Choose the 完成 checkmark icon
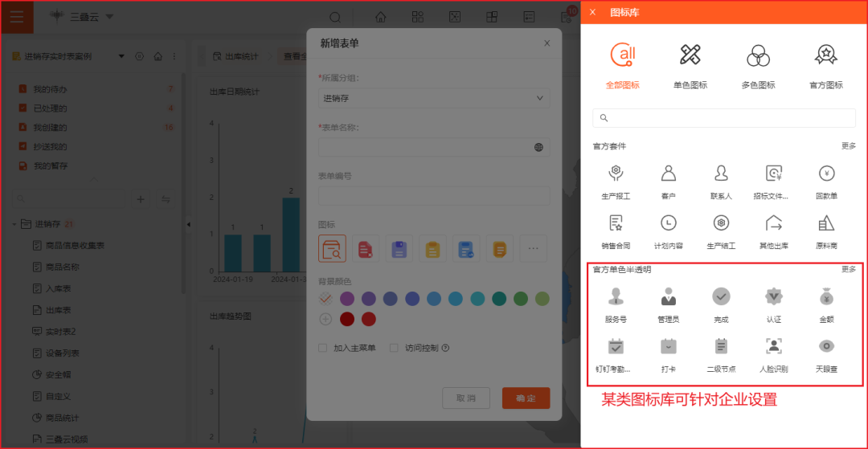868x449 pixels. [x=721, y=296]
